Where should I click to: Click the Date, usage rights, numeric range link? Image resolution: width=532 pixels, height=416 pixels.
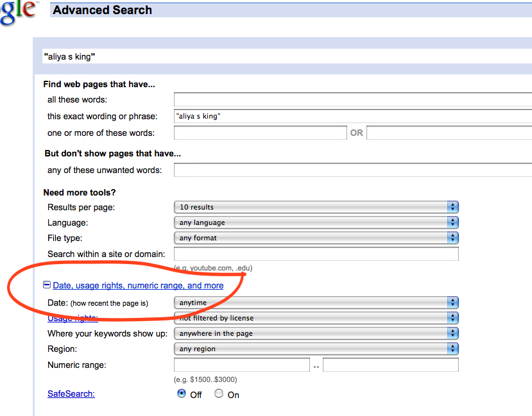[138, 285]
